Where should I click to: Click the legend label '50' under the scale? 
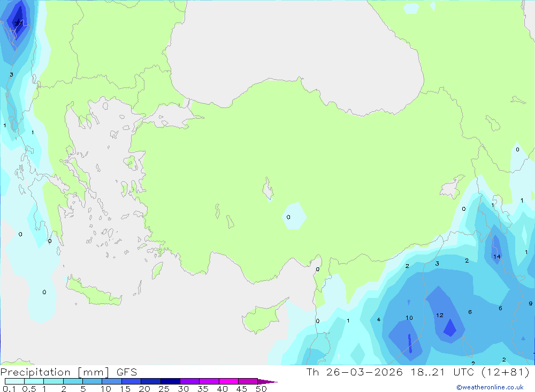pyautogui.click(x=261, y=389)
